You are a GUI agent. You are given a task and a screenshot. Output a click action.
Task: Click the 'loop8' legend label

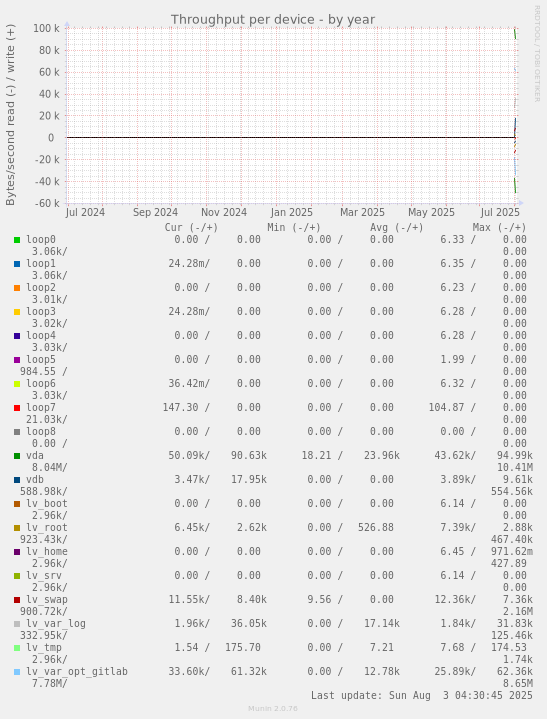(41, 431)
